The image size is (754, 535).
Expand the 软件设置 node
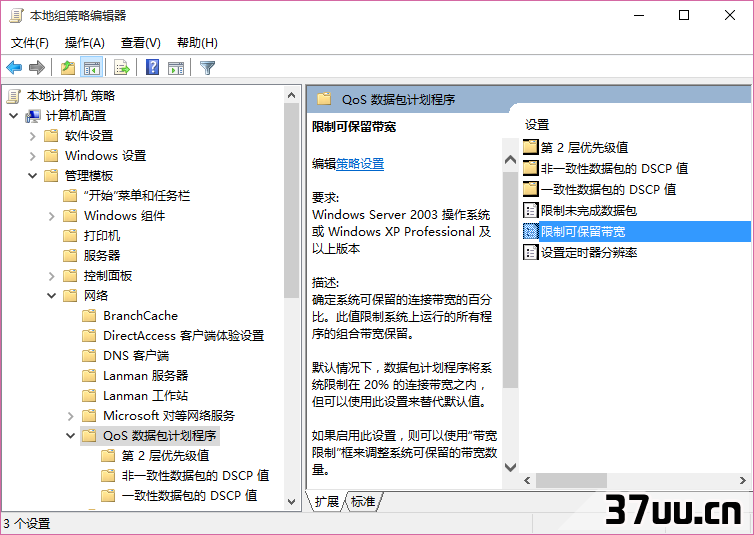tap(32, 136)
